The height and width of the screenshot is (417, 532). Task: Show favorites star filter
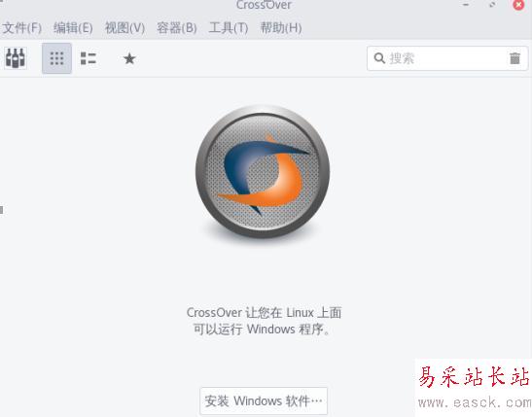click(129, 58)
